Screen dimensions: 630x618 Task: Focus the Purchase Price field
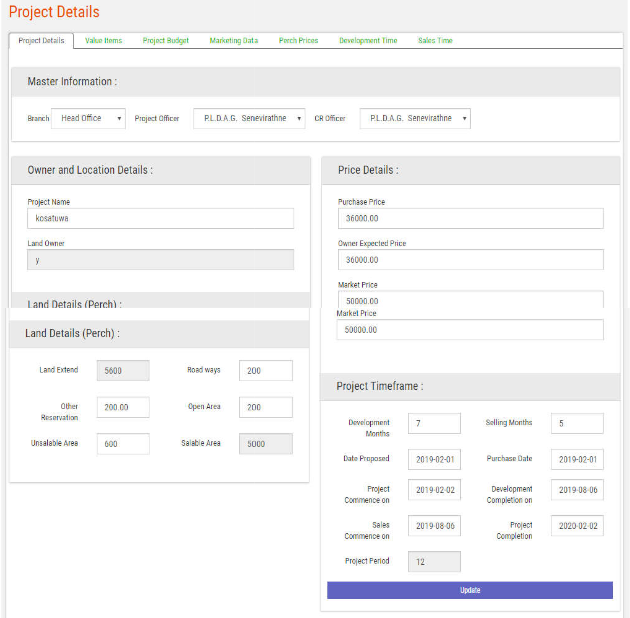point(470,218)
